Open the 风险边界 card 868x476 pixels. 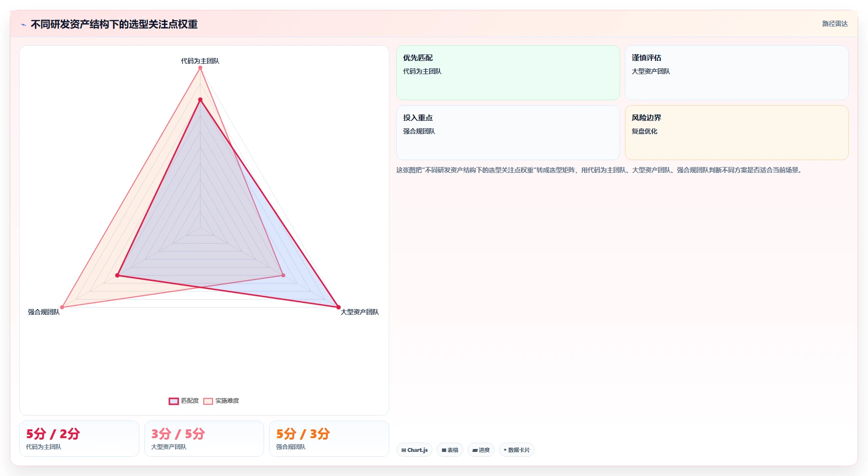click(736, 133)
